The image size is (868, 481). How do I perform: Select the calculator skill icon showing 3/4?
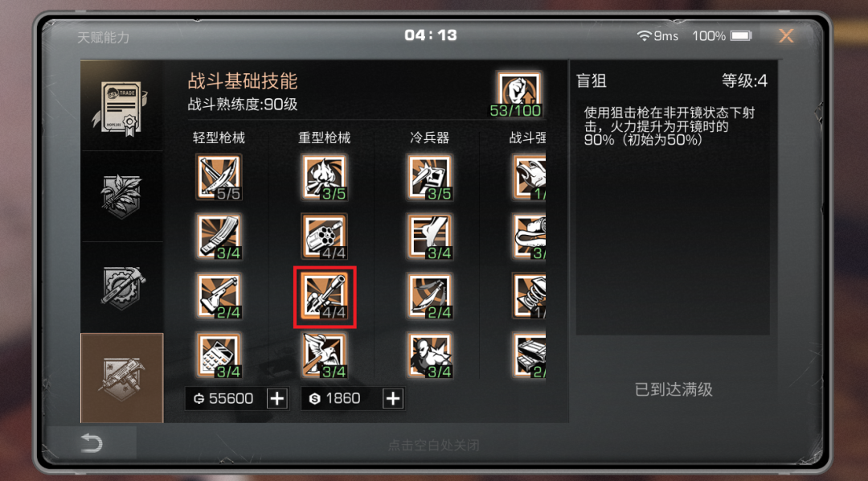tap(219, 356)
